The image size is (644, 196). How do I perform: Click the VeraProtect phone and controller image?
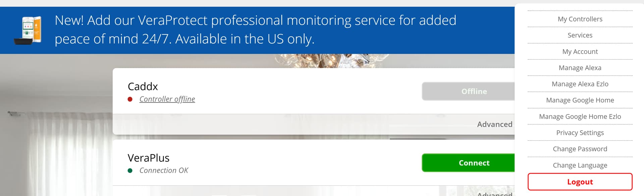[28, 30]
